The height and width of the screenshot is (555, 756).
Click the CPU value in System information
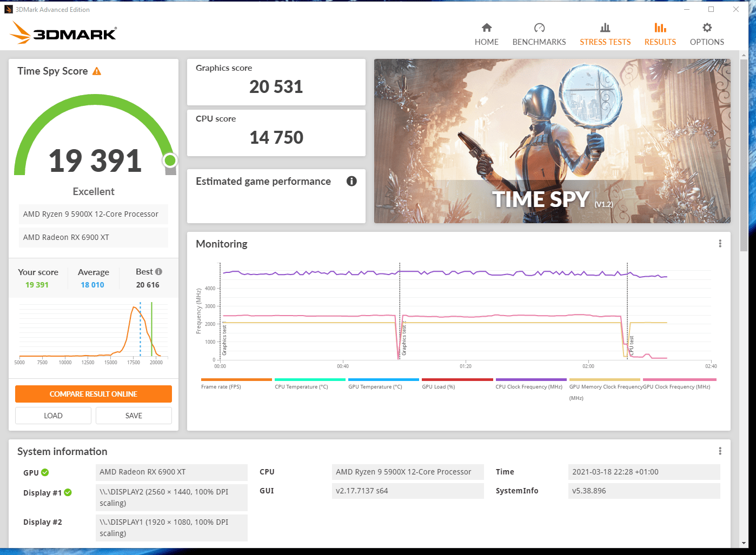(408, 472)
